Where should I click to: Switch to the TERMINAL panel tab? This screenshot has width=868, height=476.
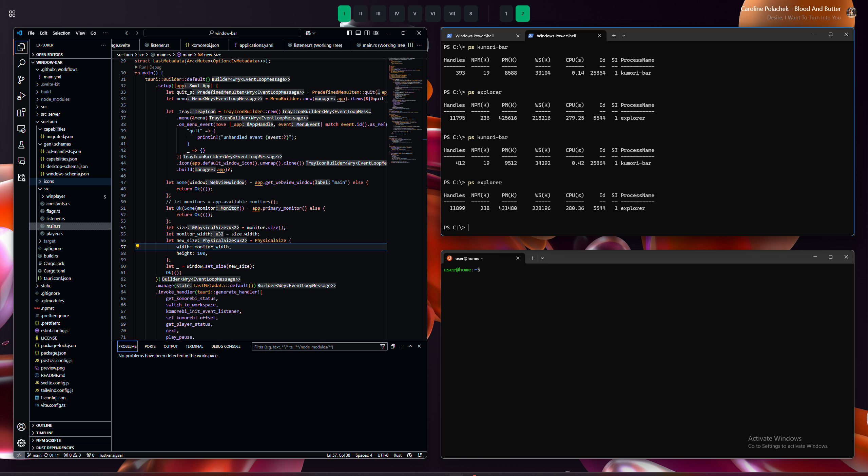[x=194, y=346]
